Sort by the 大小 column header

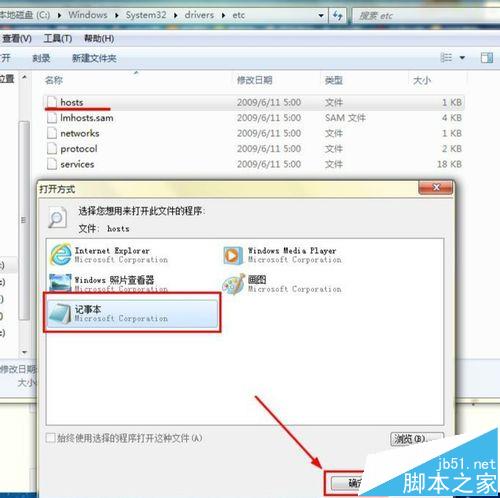pyautogui.click(x=422, y=80)
